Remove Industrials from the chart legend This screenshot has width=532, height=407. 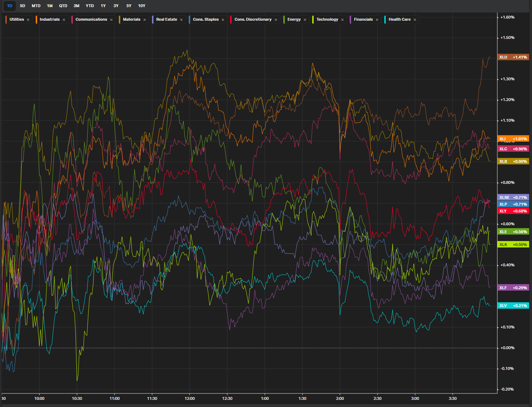point(64,20)
